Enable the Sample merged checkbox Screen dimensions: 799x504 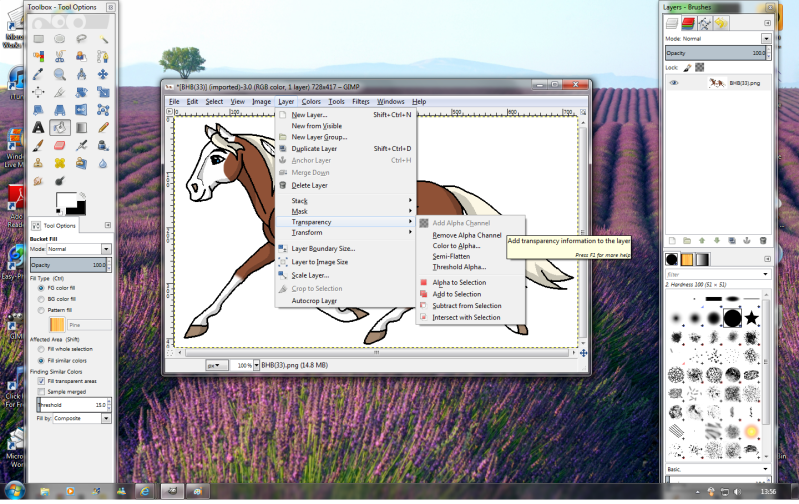pyautogui.click(x=41, y=392)
